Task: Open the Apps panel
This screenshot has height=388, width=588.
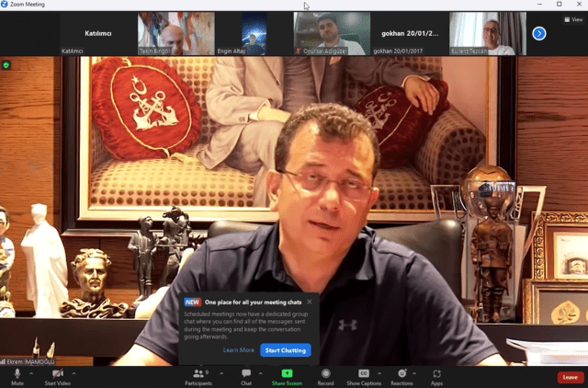Action: 436,375
